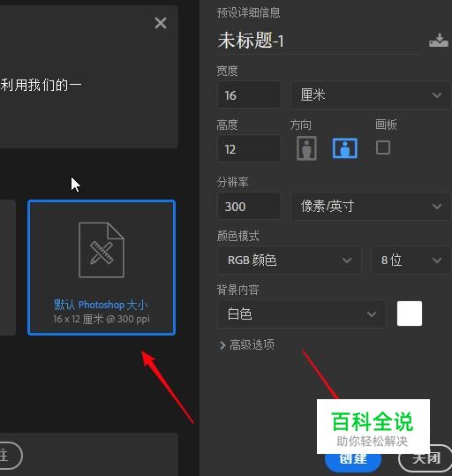Click the resolution field showing 300
This screenshot has width=452, height=476.
[249, 207]
